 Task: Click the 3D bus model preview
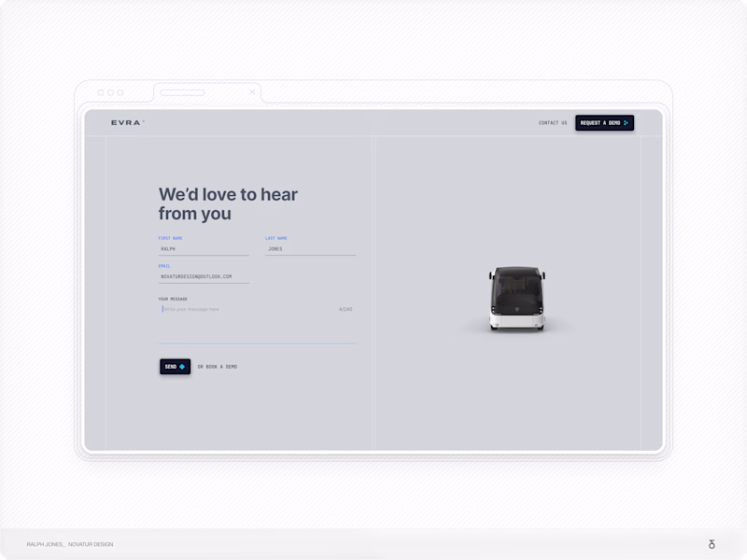click(x=515, y=299)
